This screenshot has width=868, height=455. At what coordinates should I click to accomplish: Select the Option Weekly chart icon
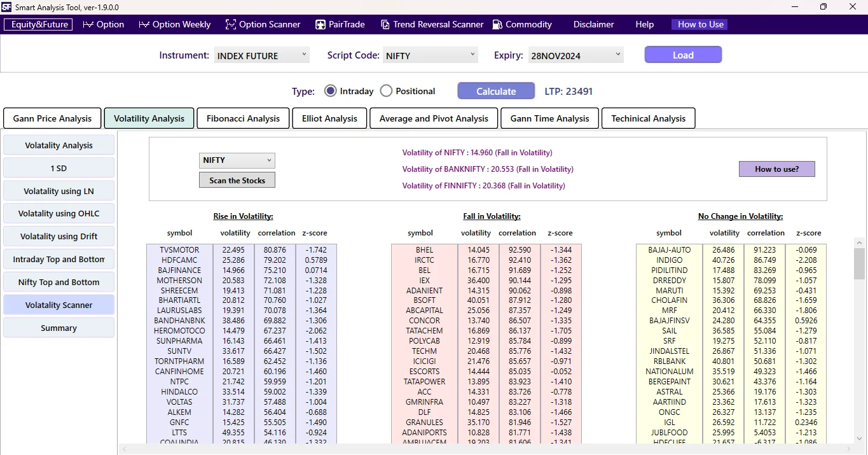(x=144, y=24)
